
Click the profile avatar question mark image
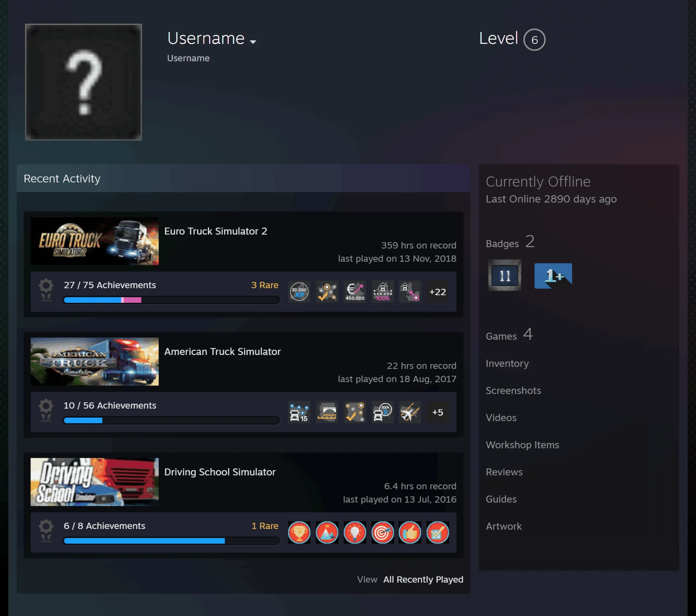click(83, 82)
